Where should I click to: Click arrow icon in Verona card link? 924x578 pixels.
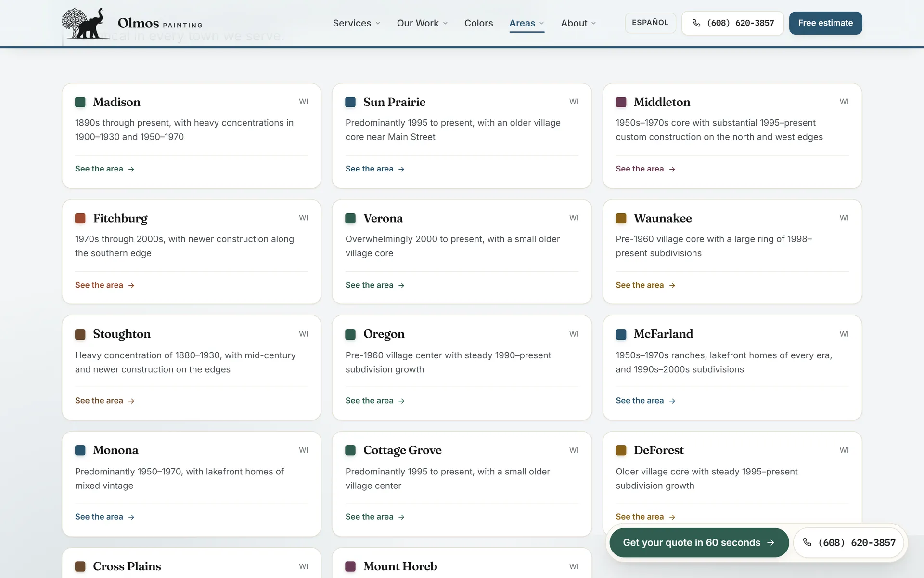401,285
